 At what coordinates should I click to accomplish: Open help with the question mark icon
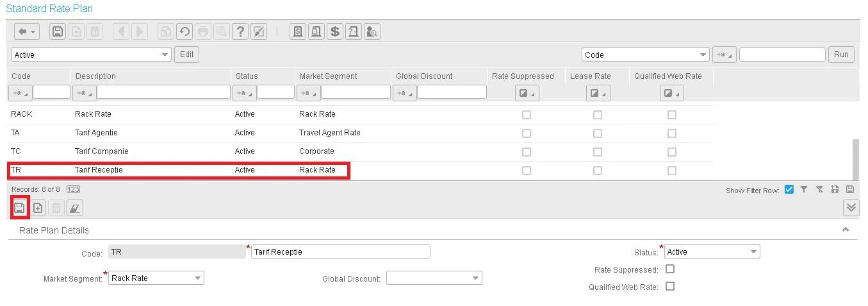pyautogui.click(x=240, y=31)
